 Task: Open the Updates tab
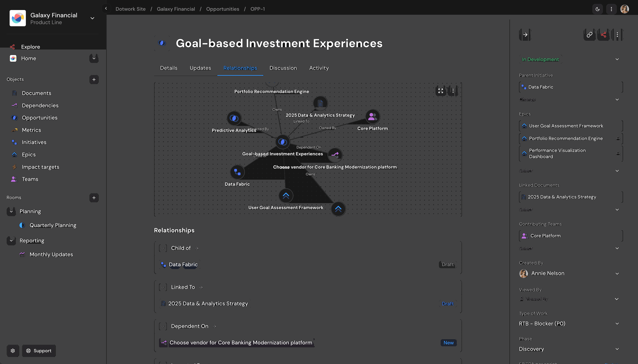(200, 68)
